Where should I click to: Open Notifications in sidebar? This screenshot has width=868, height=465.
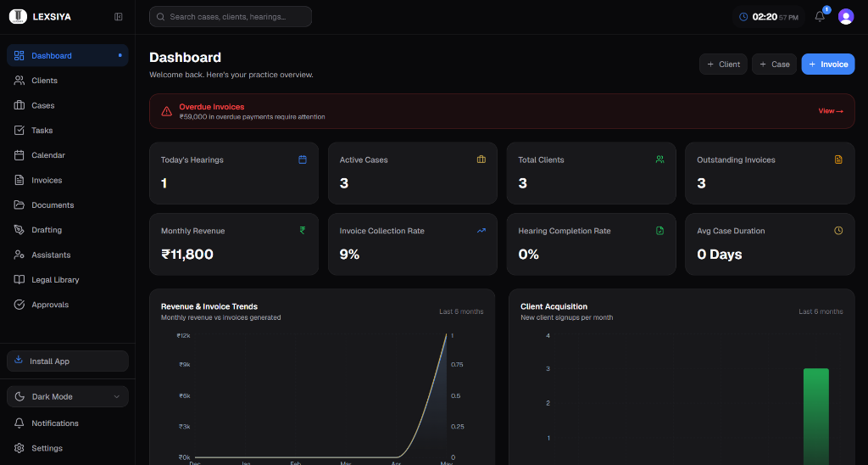(68, 423)
